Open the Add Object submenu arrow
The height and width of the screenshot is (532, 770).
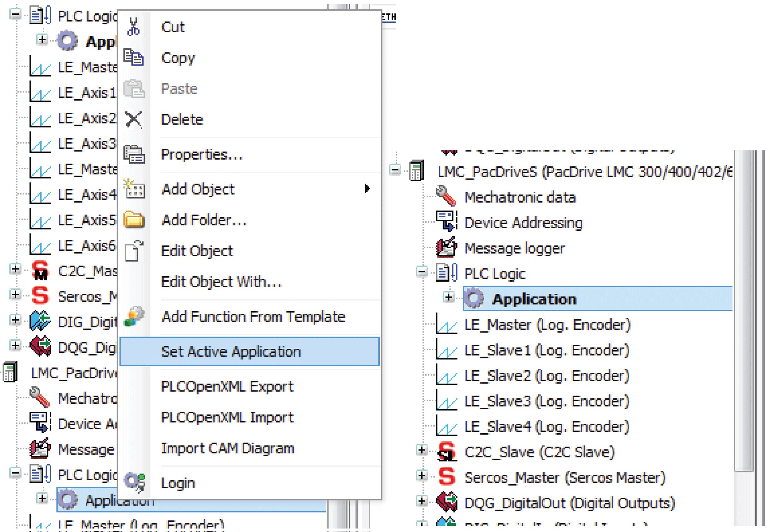(367, 189)
